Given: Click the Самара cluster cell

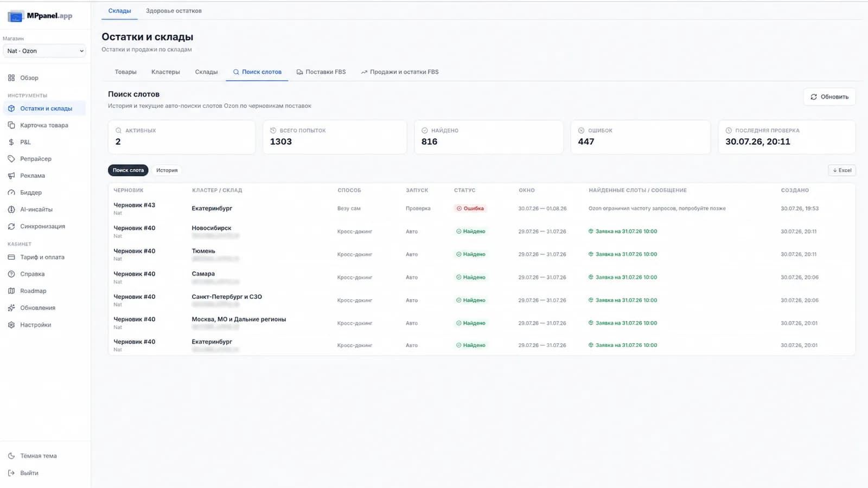Looking at the screenshot, I should coord(203,274).
